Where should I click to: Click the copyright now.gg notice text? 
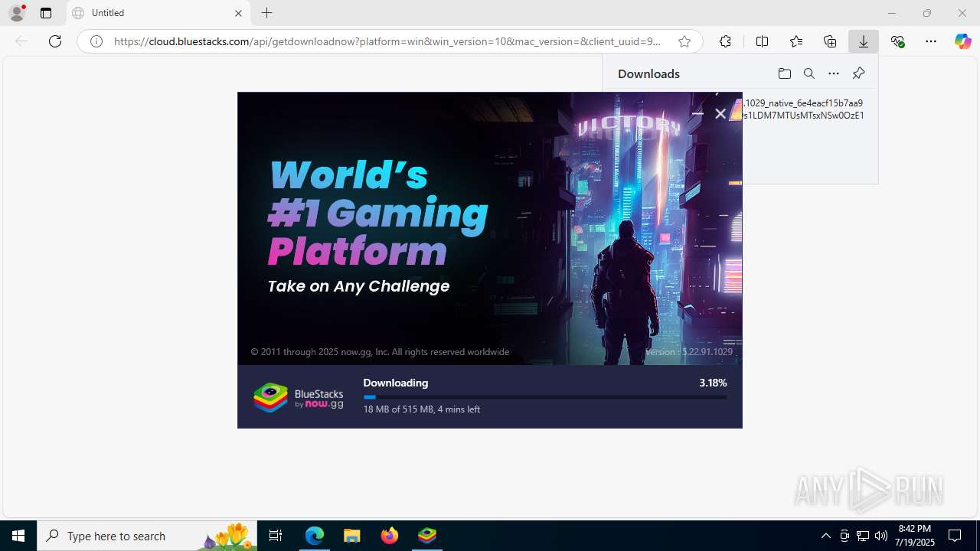[x=380, y=352]
